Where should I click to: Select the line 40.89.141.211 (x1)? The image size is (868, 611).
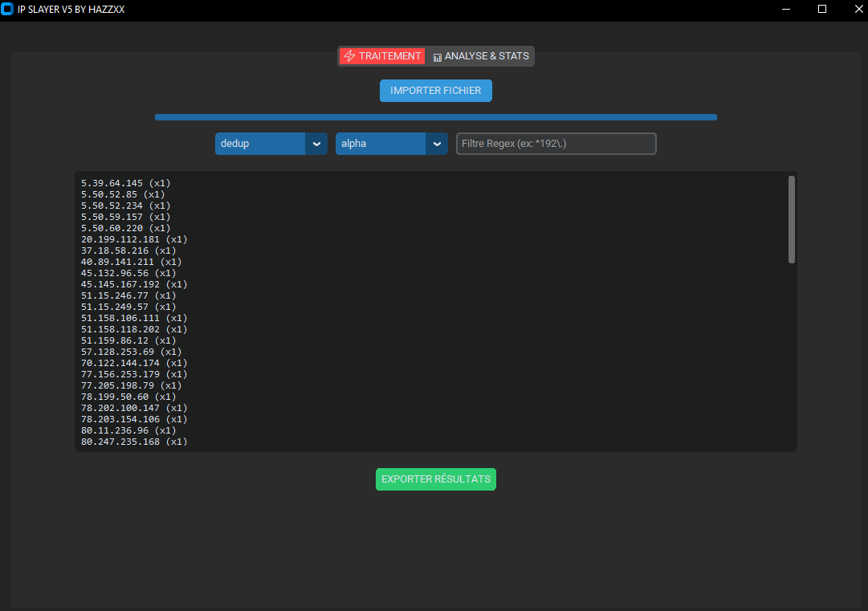click(131, 262)
